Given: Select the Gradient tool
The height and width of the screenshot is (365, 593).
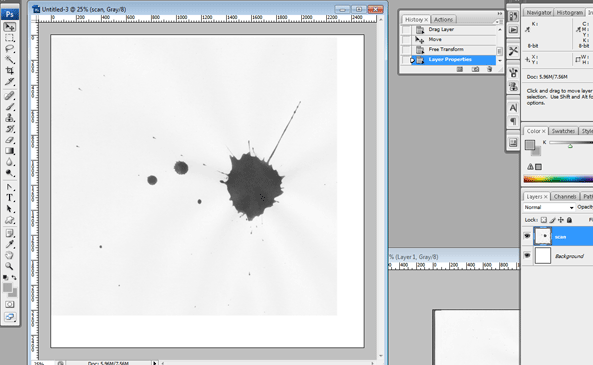Looking at the screenshot, I should (x=9, y=151).
